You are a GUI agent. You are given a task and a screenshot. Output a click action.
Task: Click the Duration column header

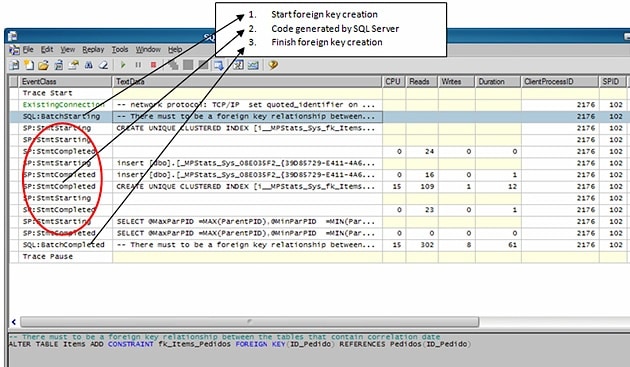tap(498, 82)
